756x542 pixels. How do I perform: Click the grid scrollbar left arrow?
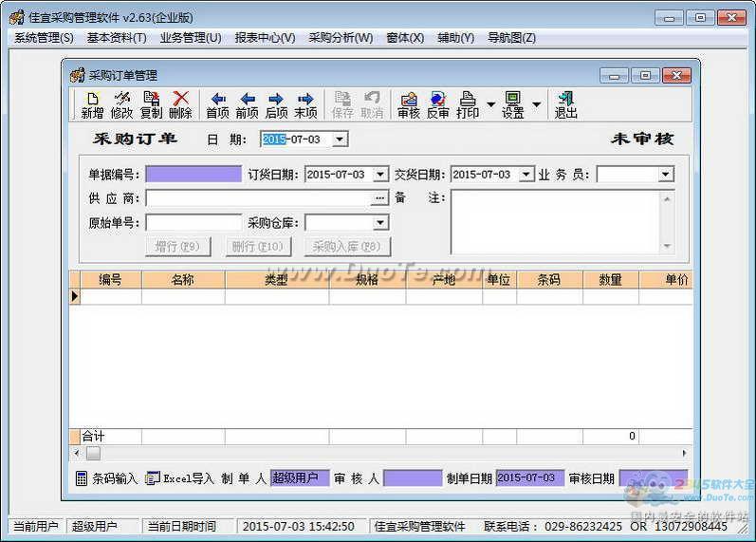(x=77, y=453)
